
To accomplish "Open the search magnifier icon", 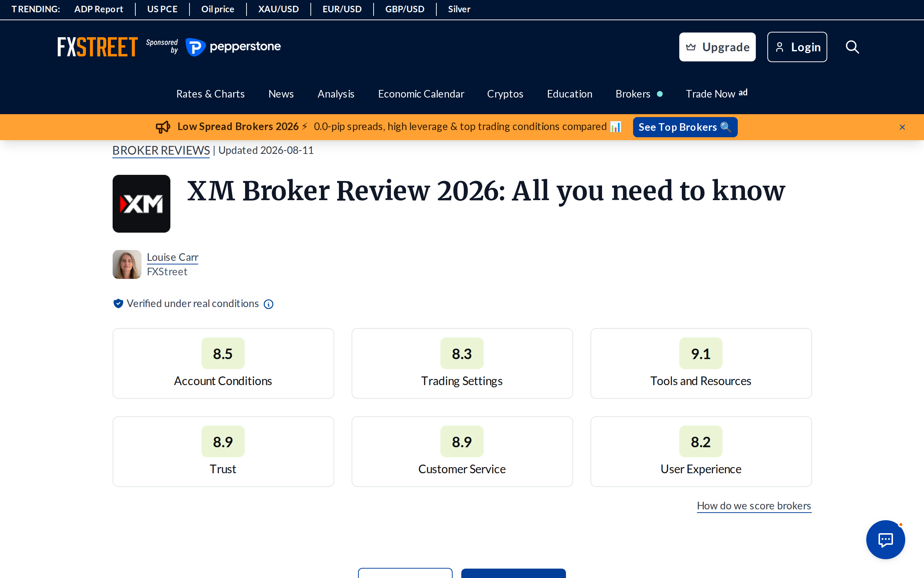I will pyautogui.click(x=852, y=47).
